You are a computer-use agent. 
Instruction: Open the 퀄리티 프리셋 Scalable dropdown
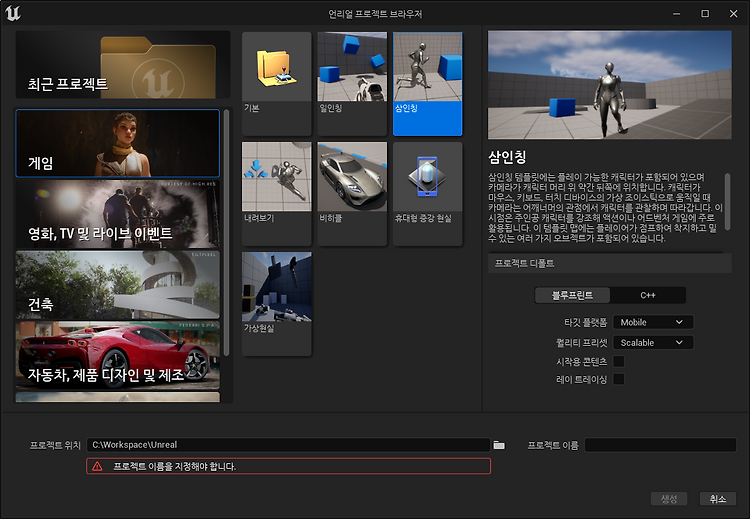653,342
